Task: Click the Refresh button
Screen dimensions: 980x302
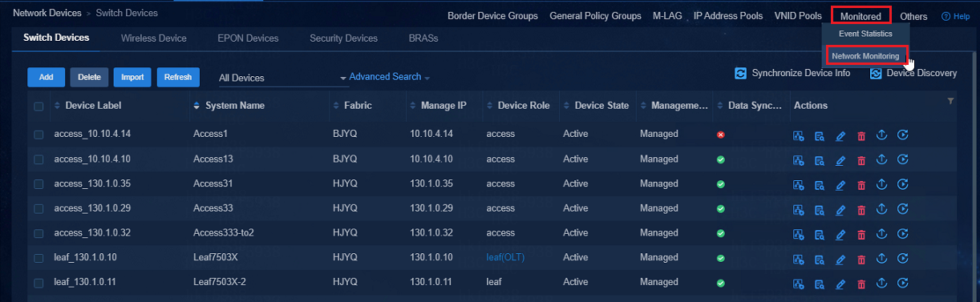Action: 178,77
